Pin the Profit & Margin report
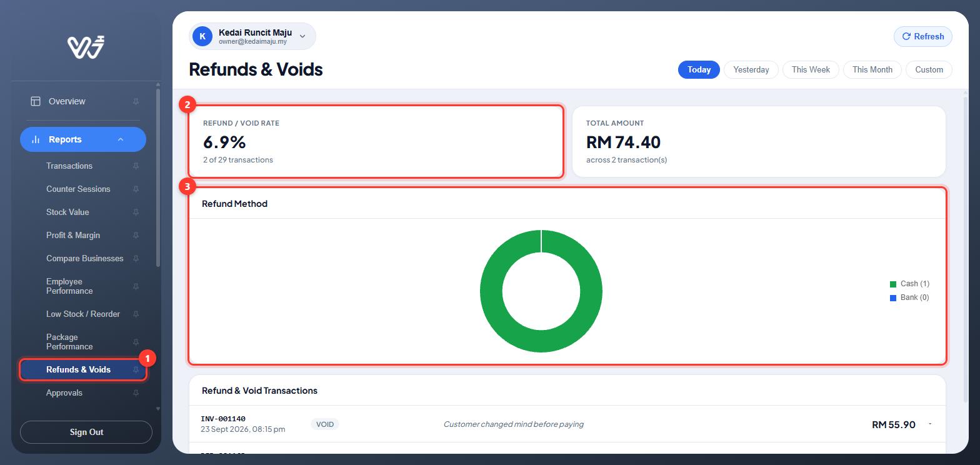This screenshot has width=980, height=465. [x=136, y=235]
